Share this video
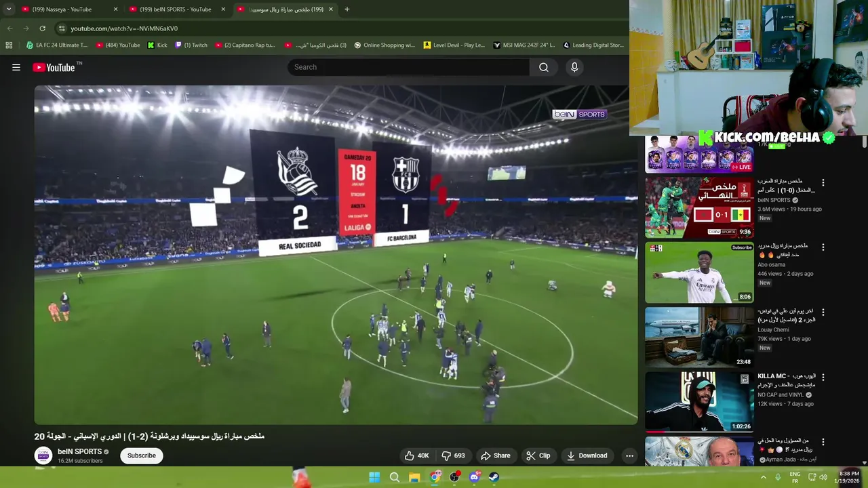 click(x=495, y=455)
